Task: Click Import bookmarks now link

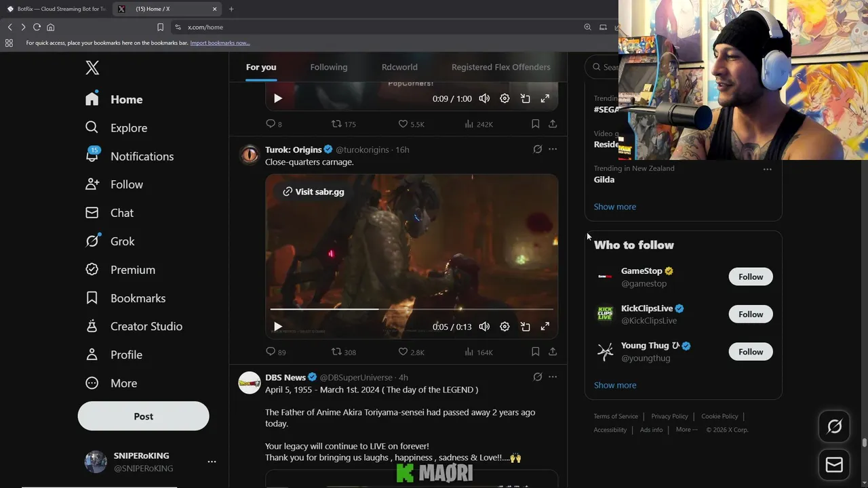Action: pyautogui.click(x=220, y=43)
